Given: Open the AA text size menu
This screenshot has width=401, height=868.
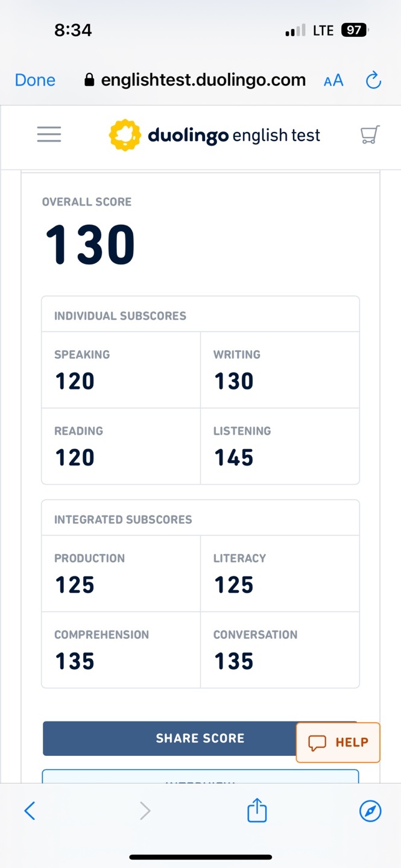Looking at the screenshot, I should [x=333, y=81].
